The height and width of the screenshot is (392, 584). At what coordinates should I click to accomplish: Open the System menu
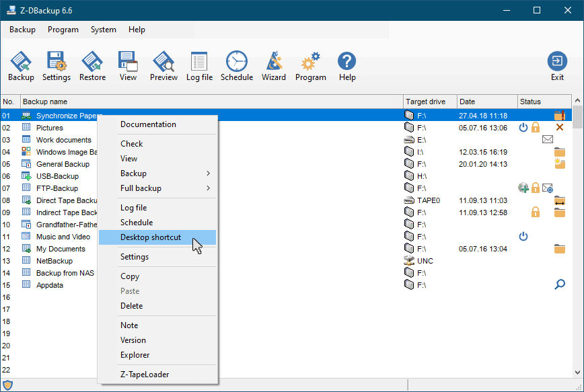click(103, 30)
